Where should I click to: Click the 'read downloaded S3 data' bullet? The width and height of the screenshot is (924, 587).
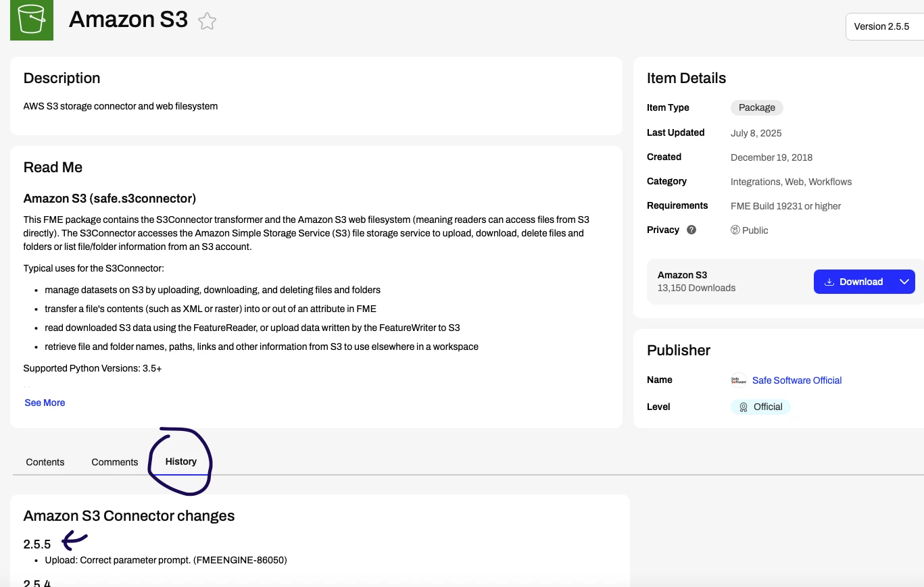253,328
